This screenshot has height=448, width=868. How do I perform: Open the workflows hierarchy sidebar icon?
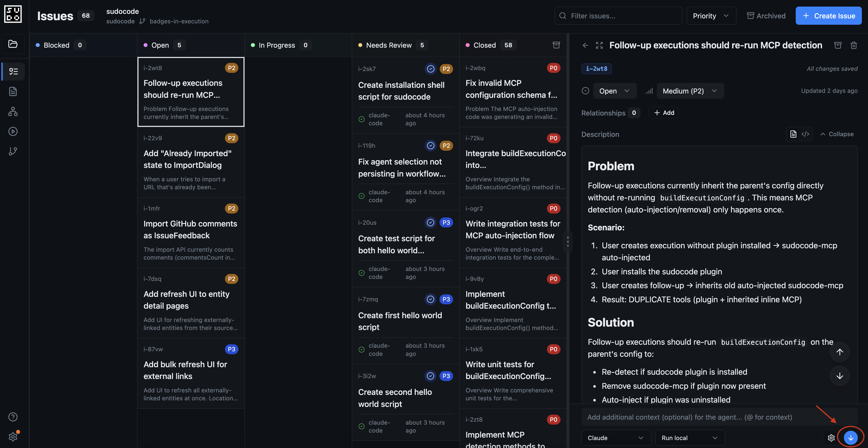[x=13, y=111]
